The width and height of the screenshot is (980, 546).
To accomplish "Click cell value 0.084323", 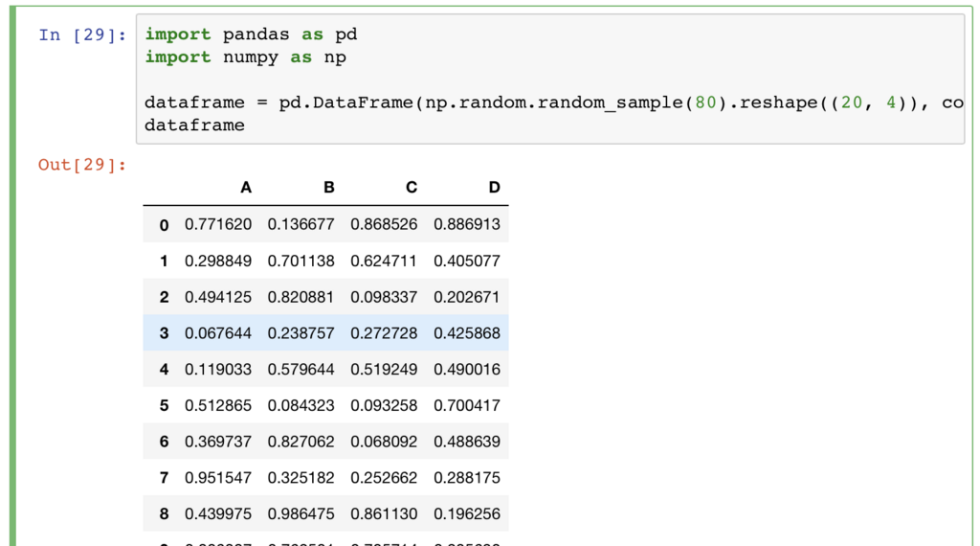I will (301, 406).
